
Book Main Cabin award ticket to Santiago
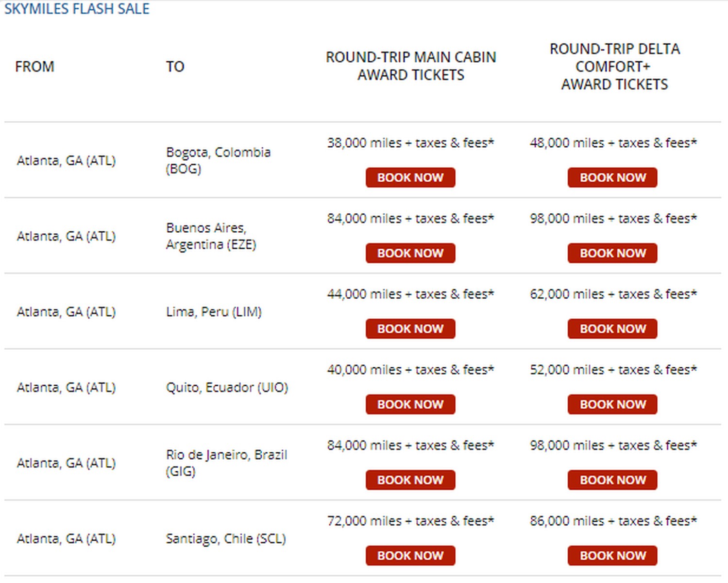pos(410,555)
